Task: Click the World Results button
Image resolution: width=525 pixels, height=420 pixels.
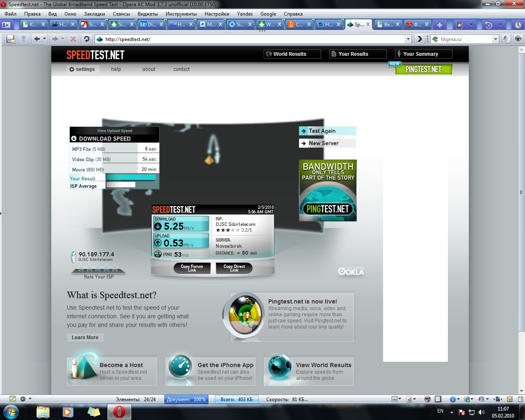Action: [292, 54]
